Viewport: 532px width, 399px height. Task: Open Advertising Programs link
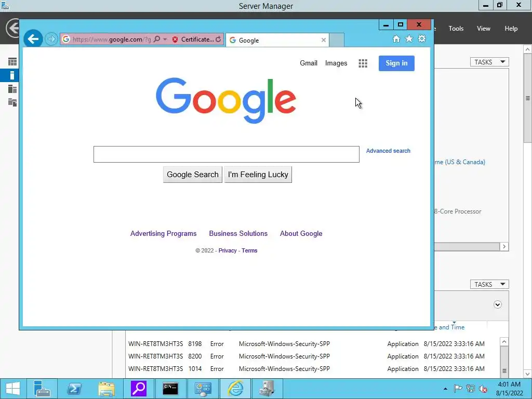pyautogui.click(x=163, y=233)
